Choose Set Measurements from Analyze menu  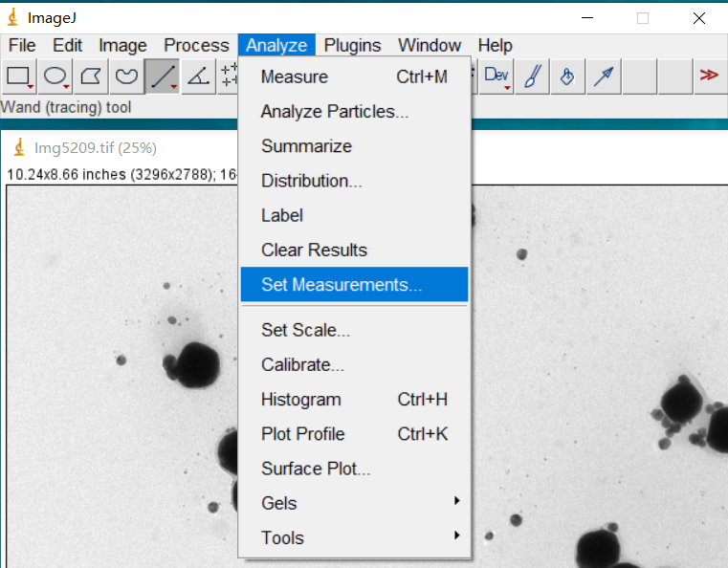(x=342, y=285)
